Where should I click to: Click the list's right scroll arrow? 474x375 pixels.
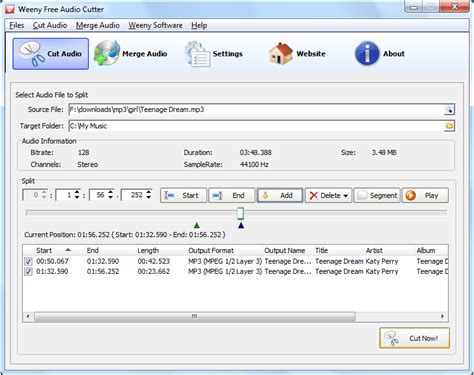[x=443, y=316]
